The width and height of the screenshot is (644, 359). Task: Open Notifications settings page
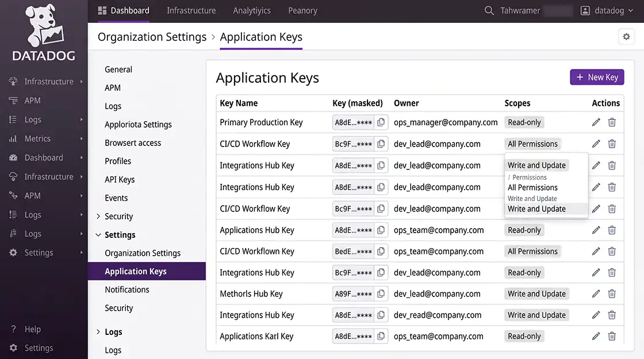pyautogui.click(x=127, y=289)
